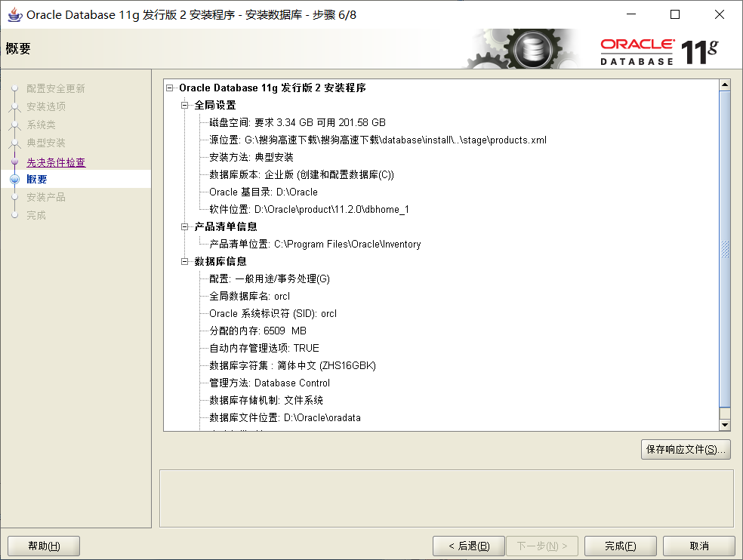
Task: Select the 配置: 一般用途/事务处理 row
Action: click(x=270, y=278)
